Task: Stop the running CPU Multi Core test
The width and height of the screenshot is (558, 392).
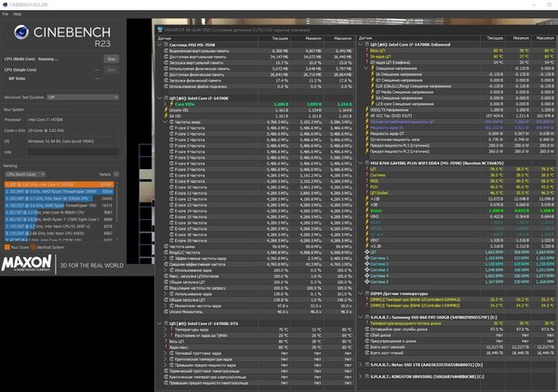Action: pyautogui.click(x=112, y=59)
